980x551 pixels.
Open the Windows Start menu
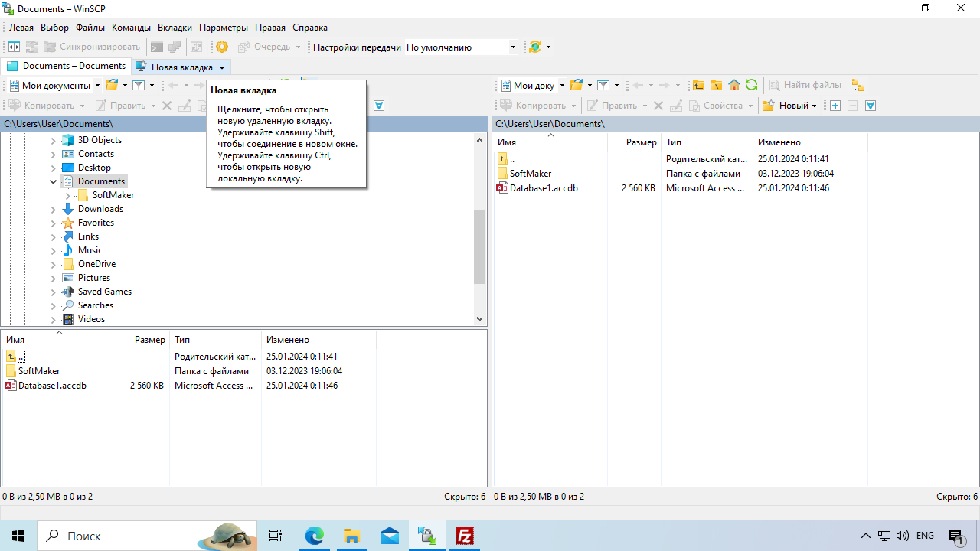(18, 536)
